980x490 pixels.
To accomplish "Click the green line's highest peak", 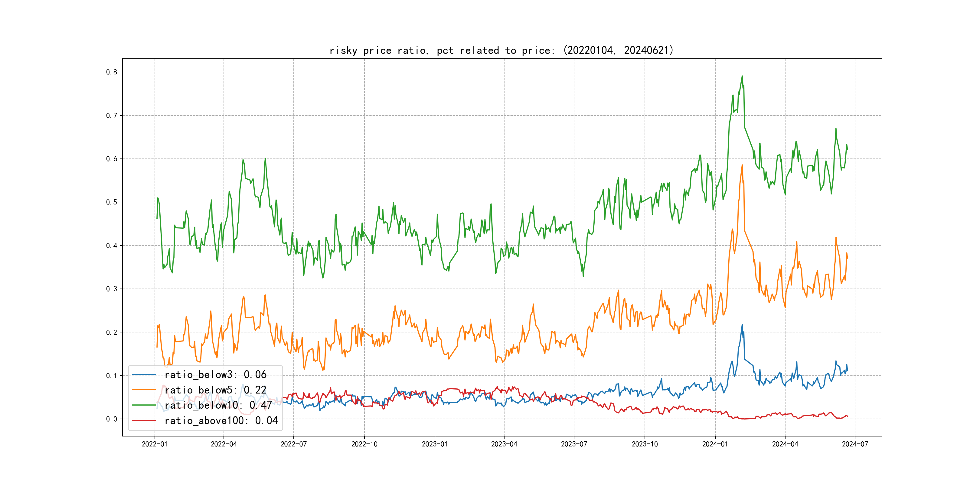I will pyautogui.click(x=742, y=76).
